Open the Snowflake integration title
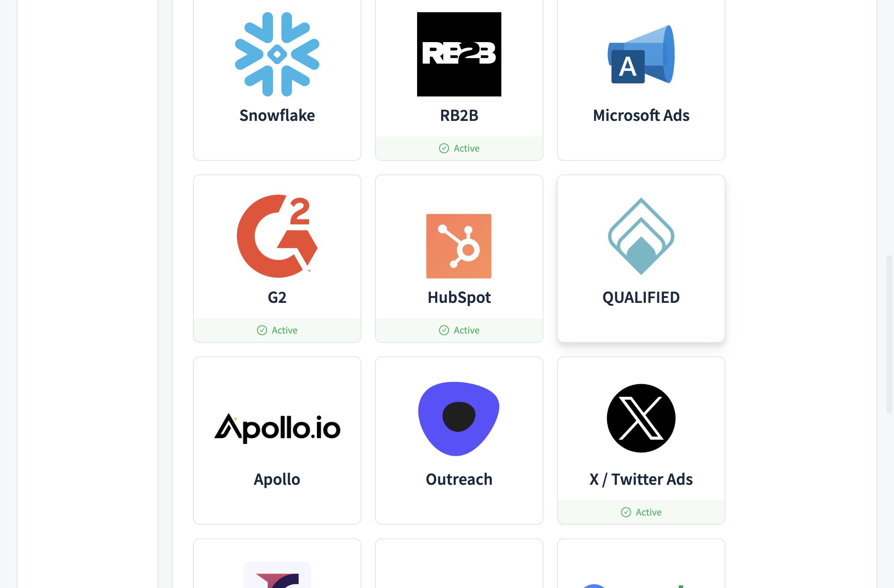The image size is (894, 588). 277,115
